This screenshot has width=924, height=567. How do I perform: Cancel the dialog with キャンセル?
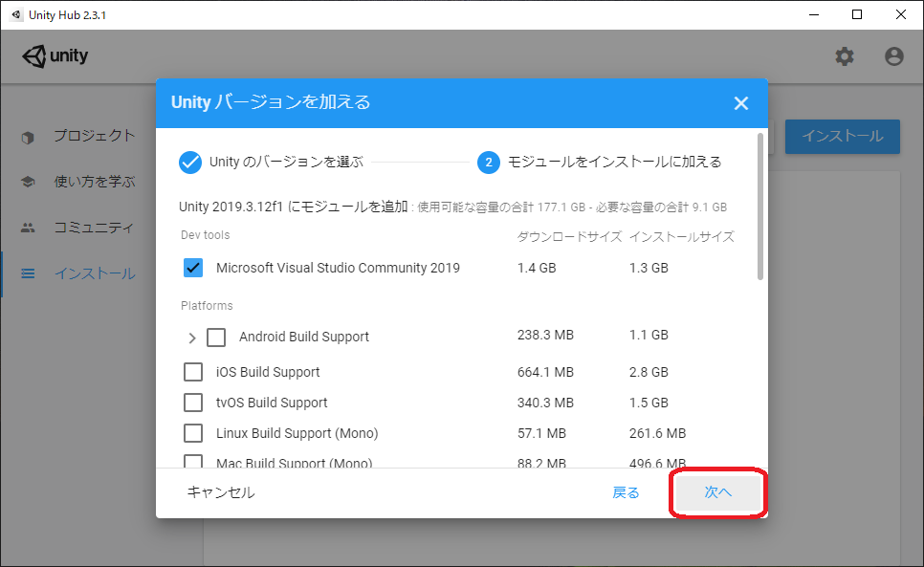tap(220, 492)
